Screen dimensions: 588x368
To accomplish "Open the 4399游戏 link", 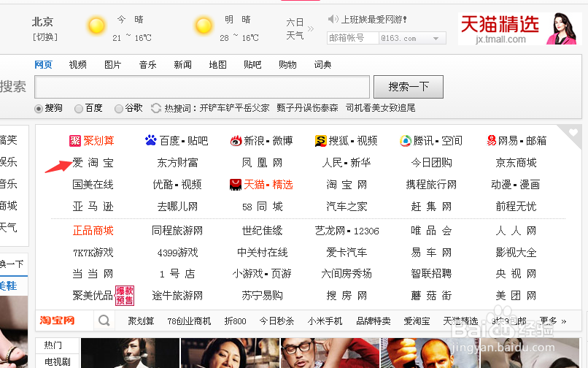I will point(177,253).
